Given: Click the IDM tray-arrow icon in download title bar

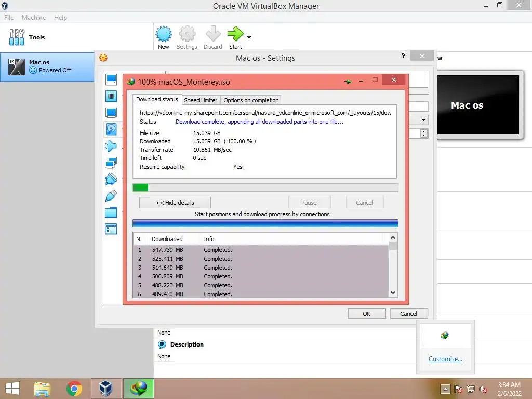Looking at the screenshot, I should point(348,82).
